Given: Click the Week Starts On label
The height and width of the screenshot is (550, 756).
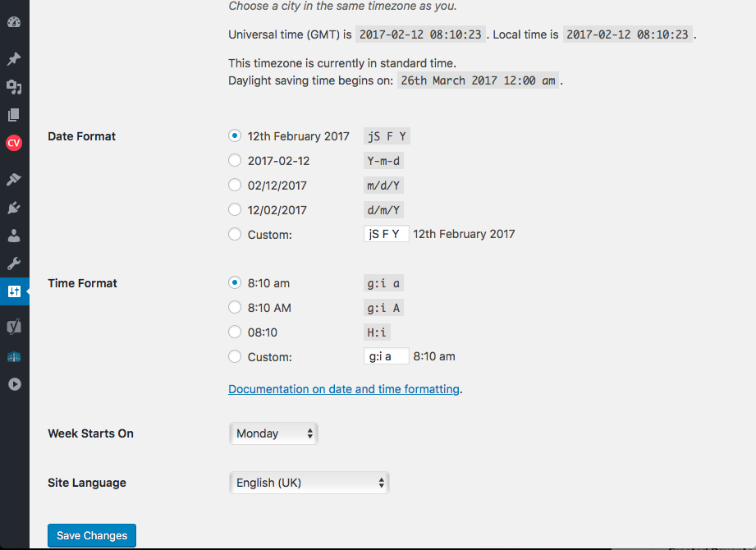Looking at the screenshot, I should (x=90, y=433).
